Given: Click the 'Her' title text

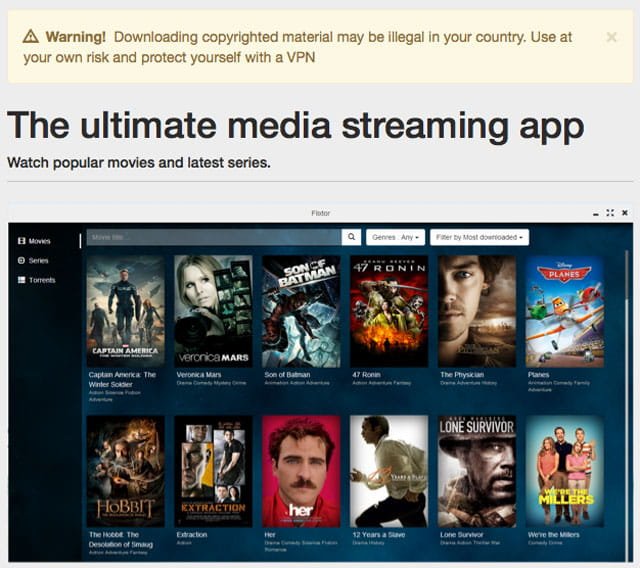Looking at the screenshot, I should click(270, 535).
